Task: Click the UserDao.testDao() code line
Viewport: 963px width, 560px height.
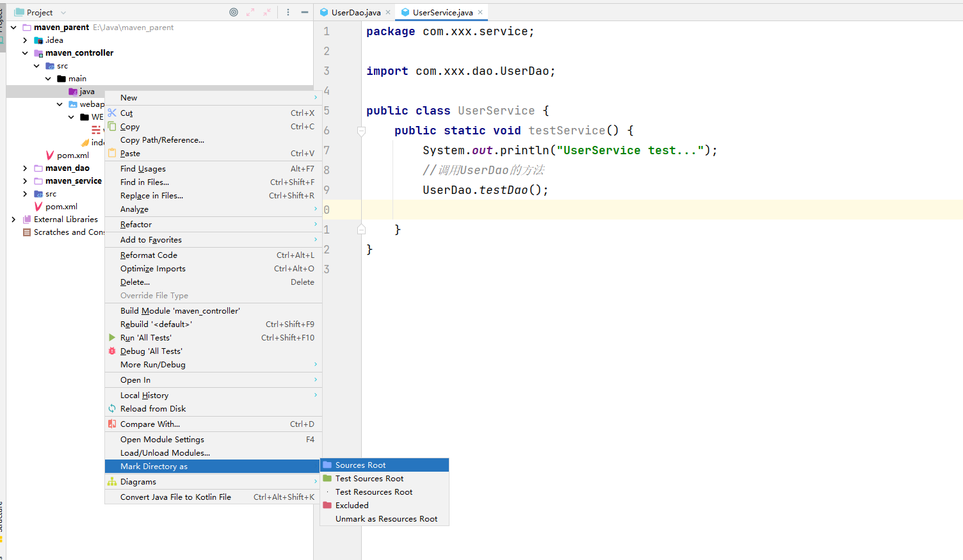Action: [485, 190]
